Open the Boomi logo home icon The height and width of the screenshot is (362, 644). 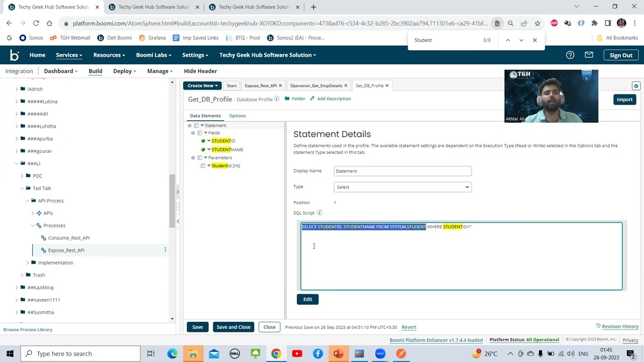click(x=14, y=55)
